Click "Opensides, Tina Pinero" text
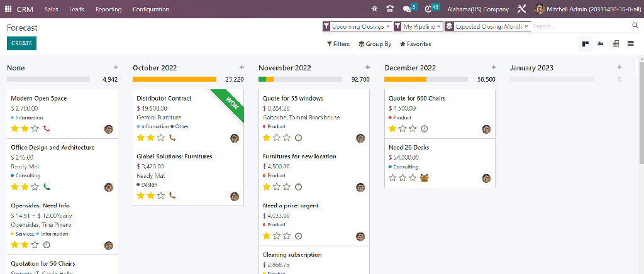Image resolution: width=644 pixels, height=274 pixels. [x=41, y=225]
